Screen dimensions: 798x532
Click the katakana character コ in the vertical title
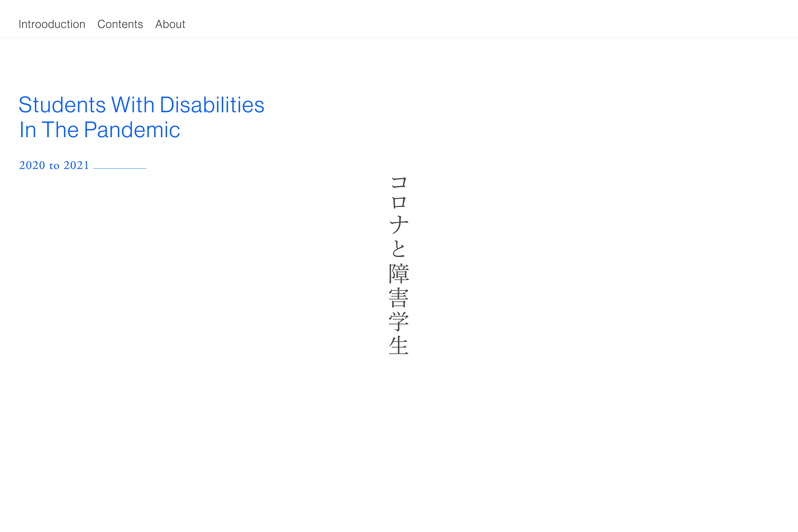tap(399, 182)
